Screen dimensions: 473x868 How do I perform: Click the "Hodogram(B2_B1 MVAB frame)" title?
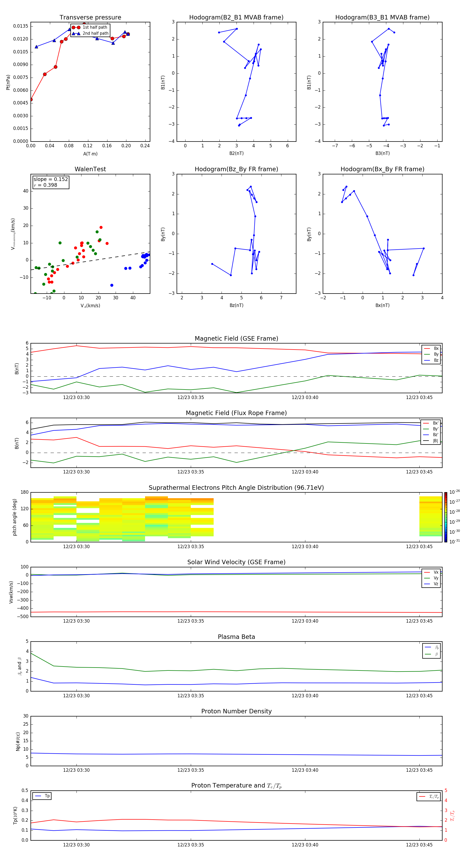pos(236,17)
